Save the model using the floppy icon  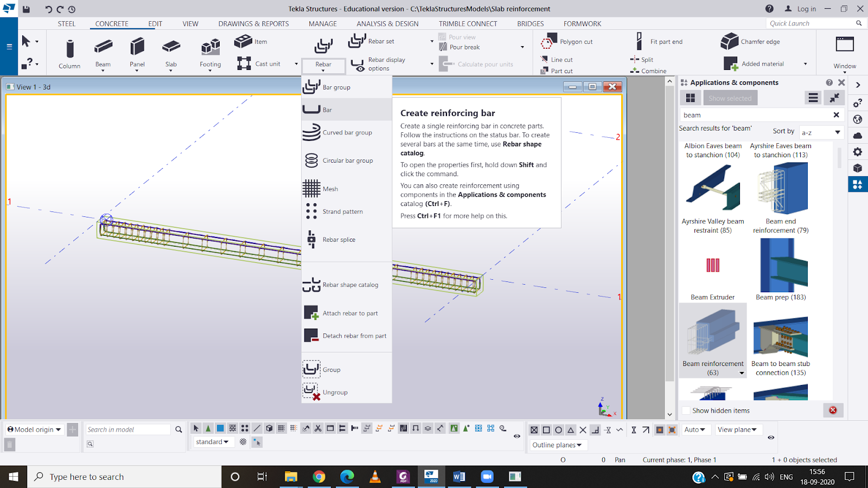[26, 9]
